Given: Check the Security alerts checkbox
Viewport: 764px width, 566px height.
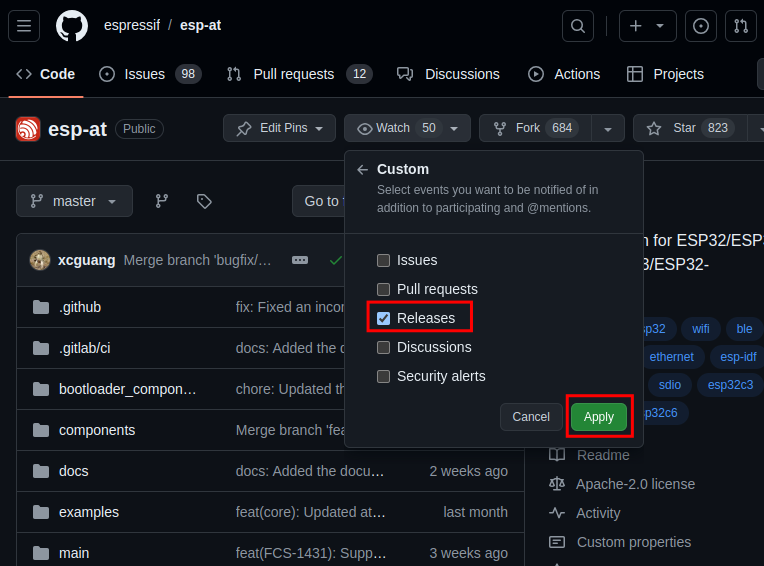Looking at the screenshot, I should pos(383,376).
